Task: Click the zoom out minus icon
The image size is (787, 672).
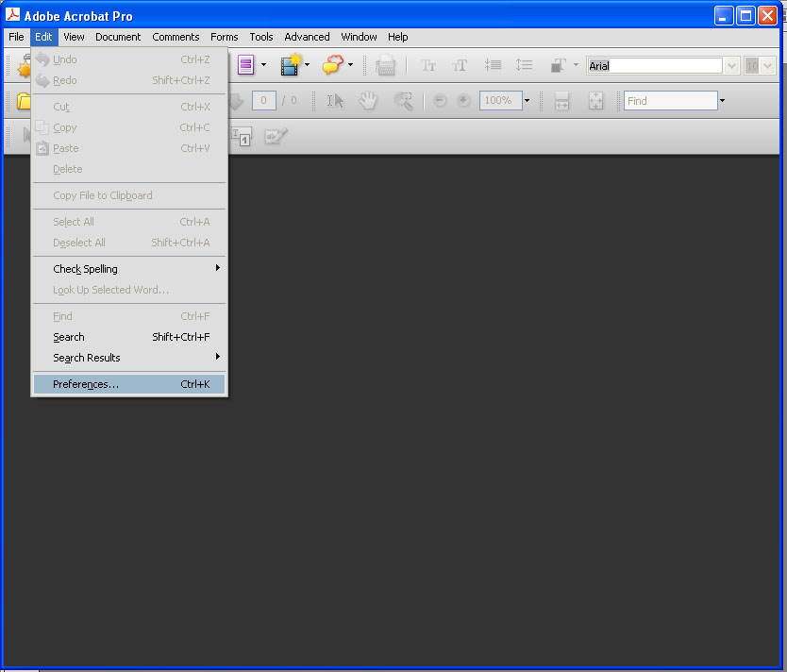Action: [440, 100]
